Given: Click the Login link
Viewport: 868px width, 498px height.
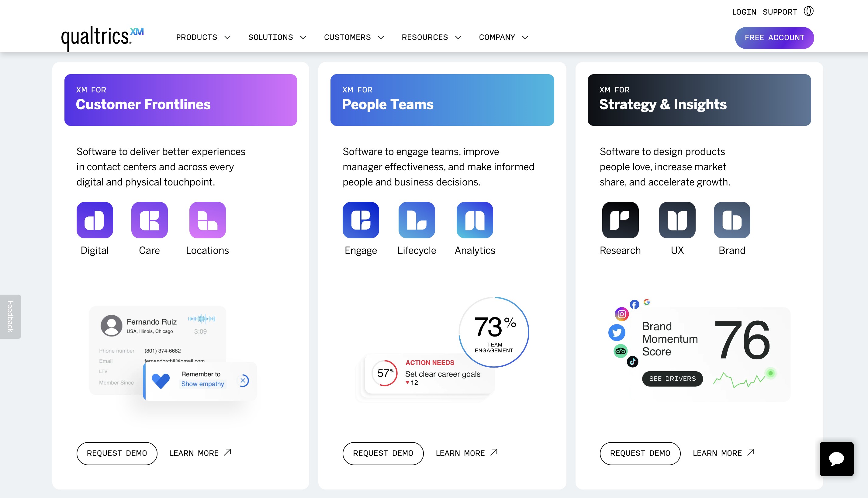Looking at the screenshot, I should click(744, 12).
